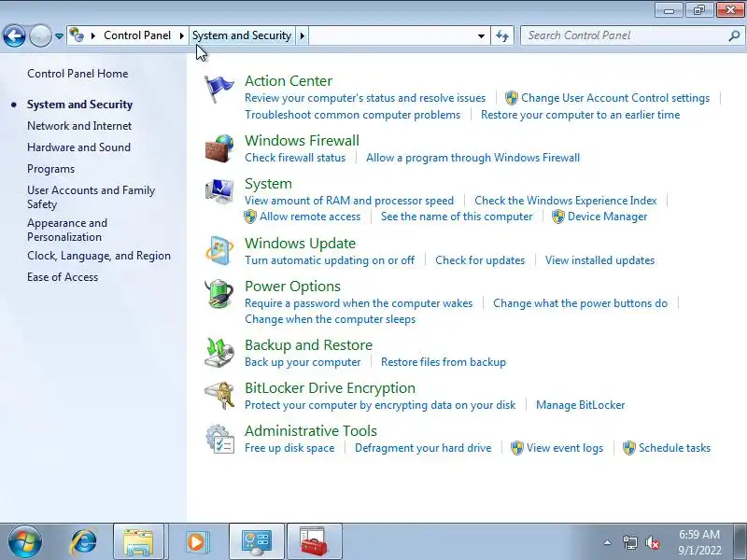The width and height of the screenshot is (747, 560).
Task: Go to Control Panel Home
Action: 78,74
